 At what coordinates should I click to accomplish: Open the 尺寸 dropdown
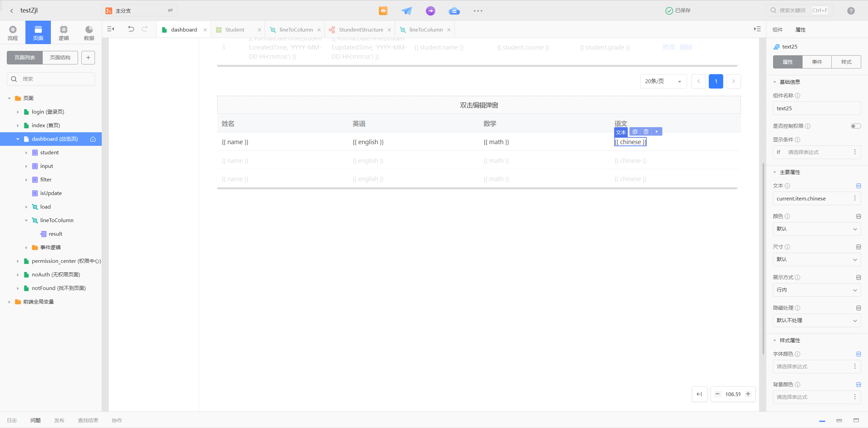click(x=817, y=259)
